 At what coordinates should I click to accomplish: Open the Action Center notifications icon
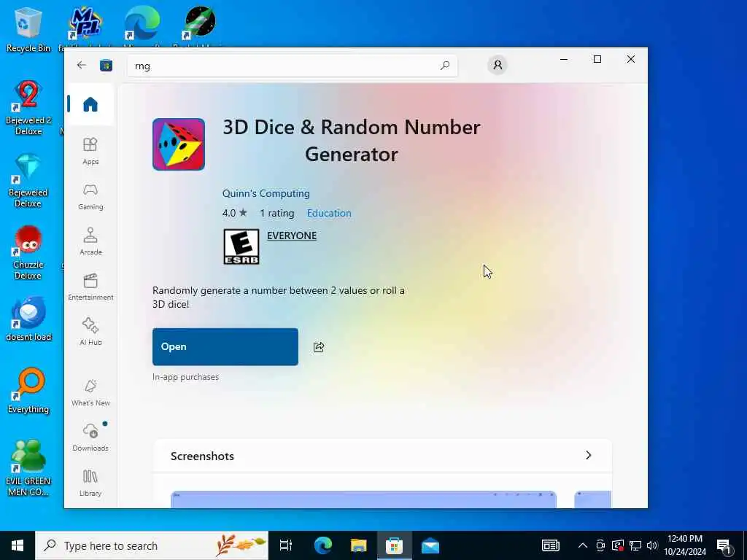click(x=724, y=546)
